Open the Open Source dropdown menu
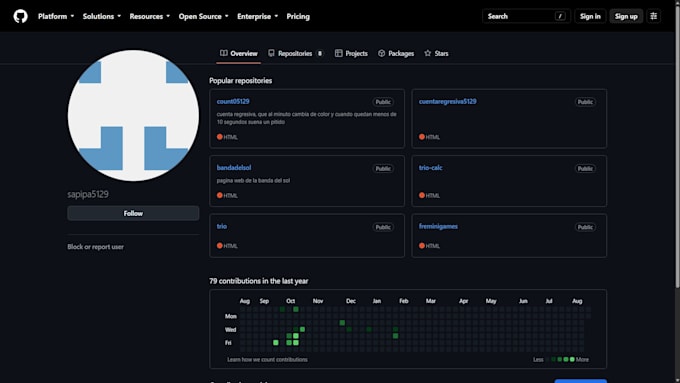This screenshot has height=383, width=680. [x=203, y=16]
